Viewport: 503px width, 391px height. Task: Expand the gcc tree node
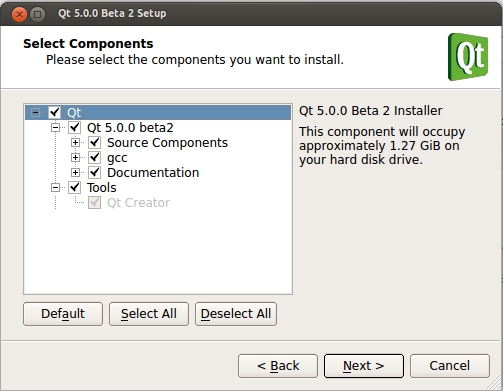(x=75, y=157)
